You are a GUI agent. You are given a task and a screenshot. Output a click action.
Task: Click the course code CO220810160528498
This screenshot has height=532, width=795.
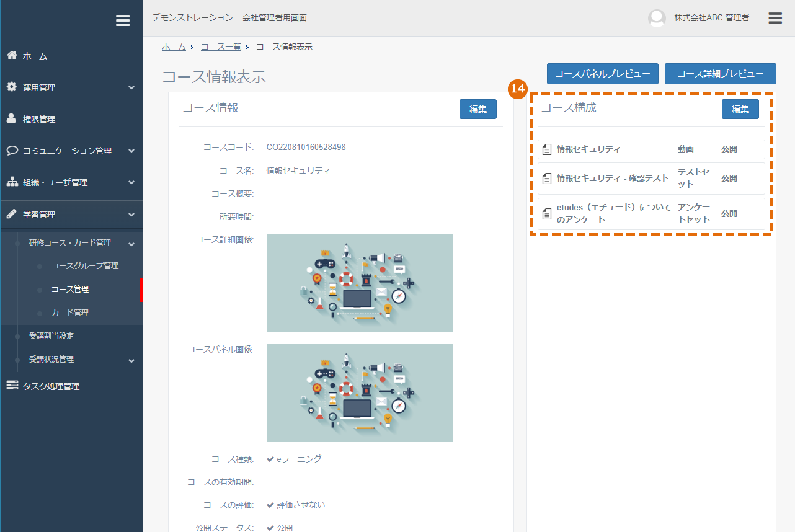(306, 148)
